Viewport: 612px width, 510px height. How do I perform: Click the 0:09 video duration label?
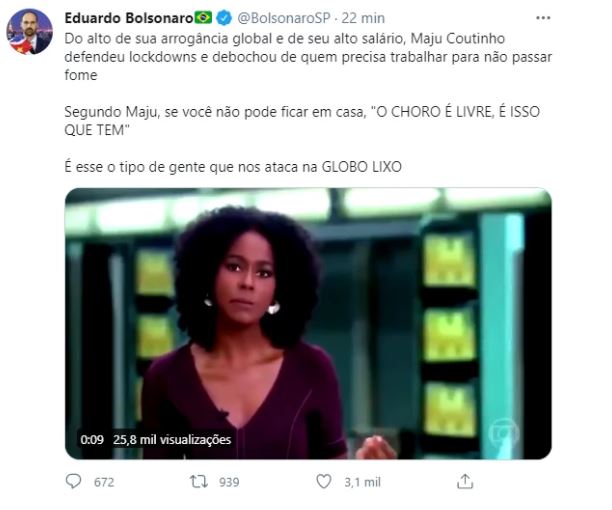coord(92,440)
